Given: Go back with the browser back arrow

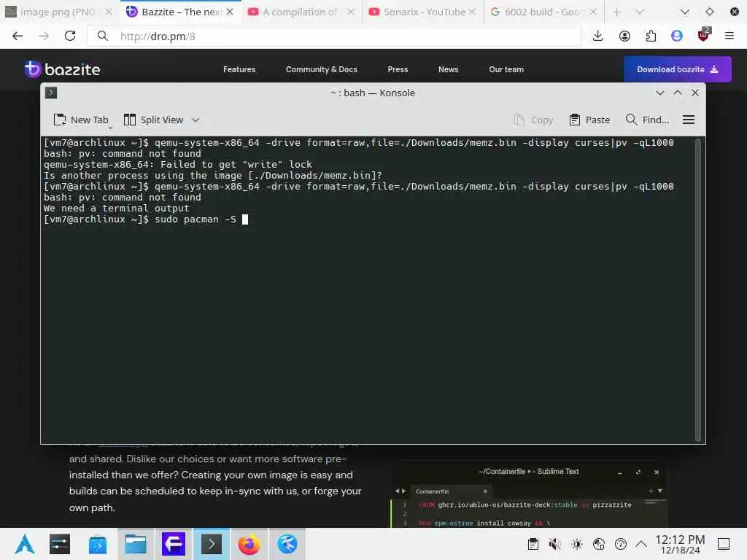Looking at the screenshot, I should 18,36.
